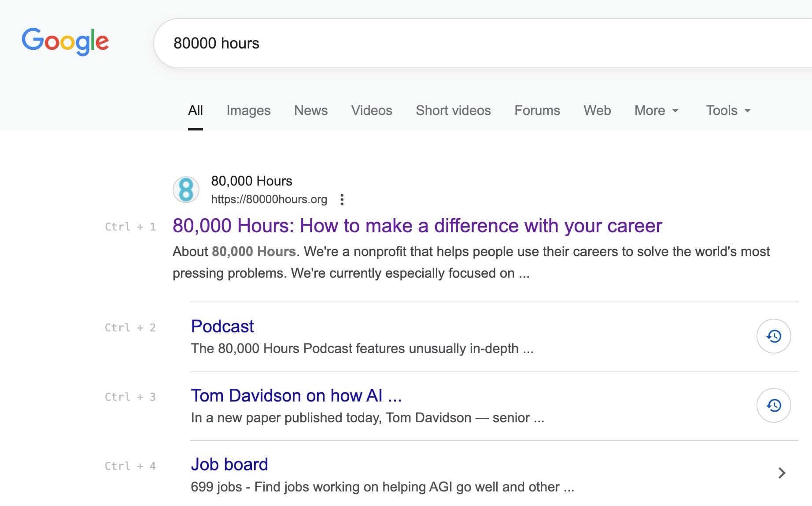Screen dimensions: 812x506
Task: Click into the search box with '80000 hours'
Action: pyautogui.click(x=482, y=43)
